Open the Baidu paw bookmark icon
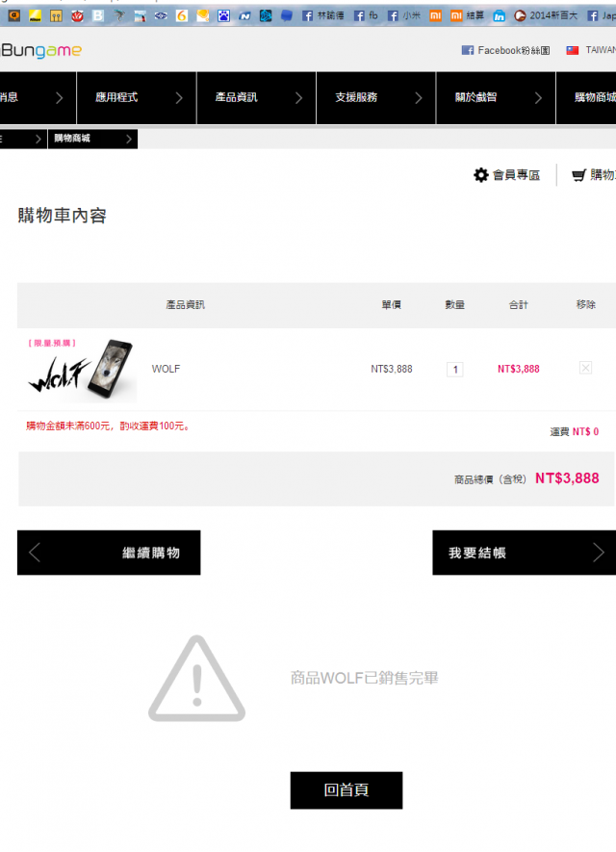The image size is (616, 852). (223, 15)
